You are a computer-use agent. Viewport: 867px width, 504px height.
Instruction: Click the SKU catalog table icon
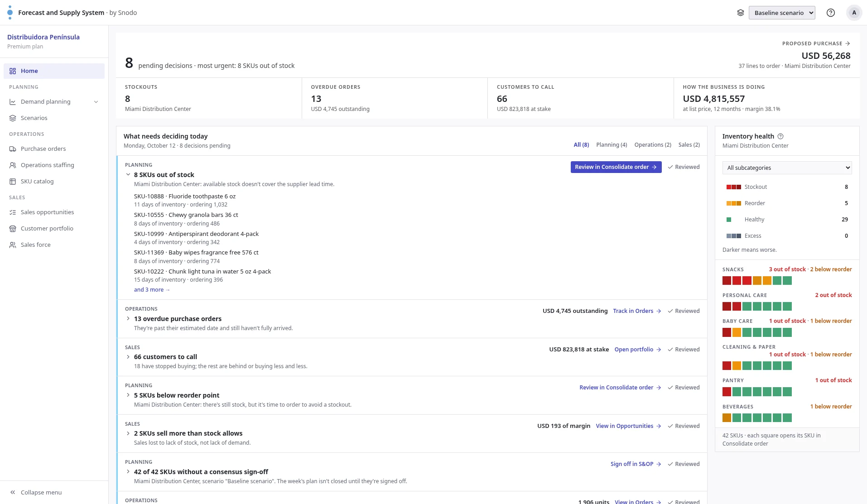pos(13,182)
